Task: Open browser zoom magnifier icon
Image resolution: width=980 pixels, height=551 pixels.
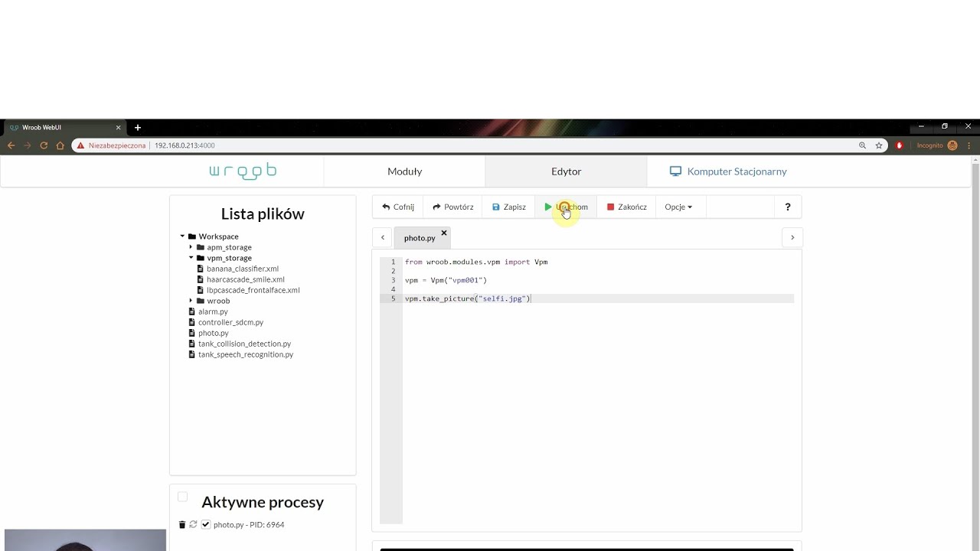Action: (862, 145)
